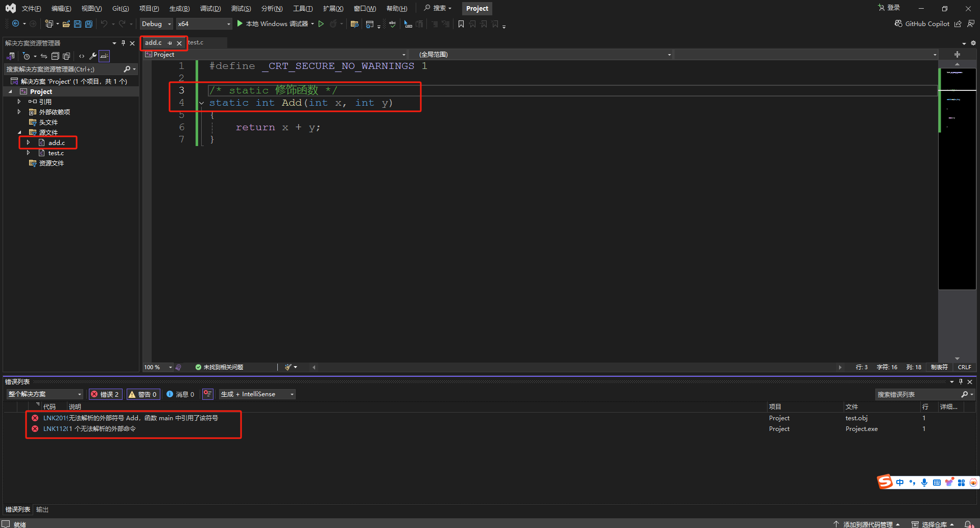The width and height of the screenshot is (980, 528).
Task: Open the '(全局范围)' scope dropdown
Action: pos(545,54)
